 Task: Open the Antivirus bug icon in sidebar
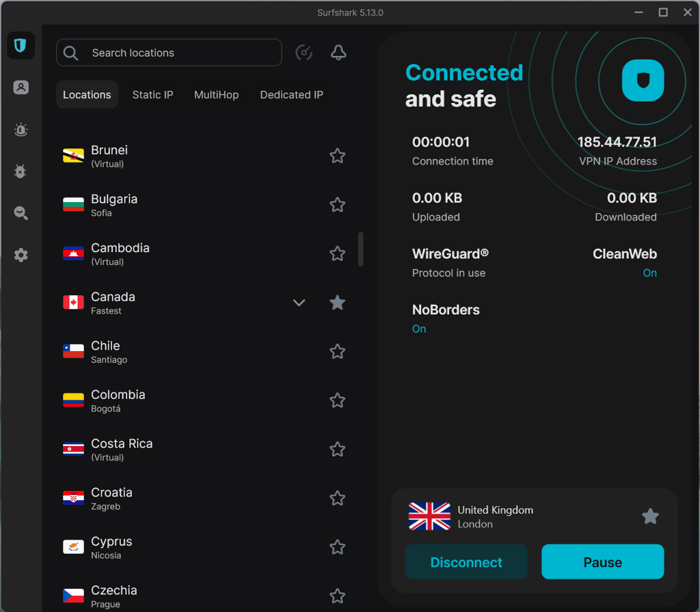point(21,171)
